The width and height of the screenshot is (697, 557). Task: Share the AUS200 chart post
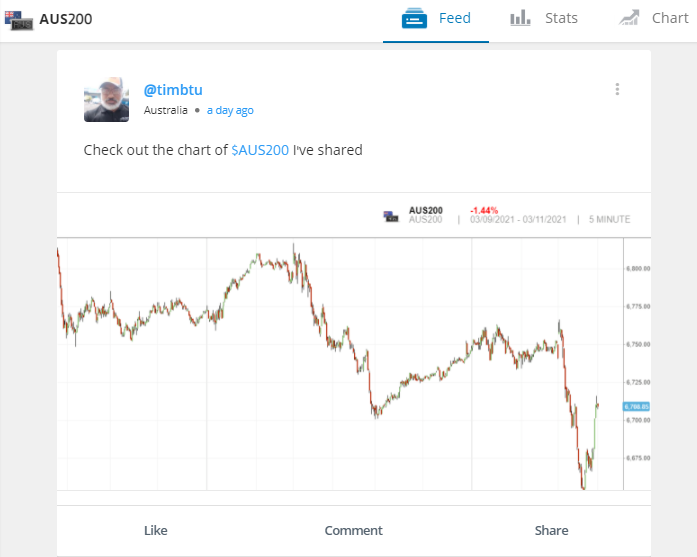(x=551, y=530)
